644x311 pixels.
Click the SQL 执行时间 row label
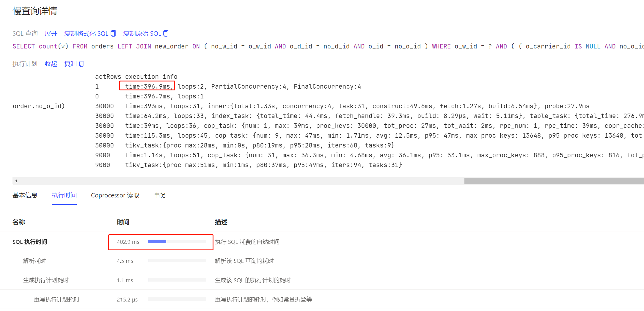(x=30, y=242)
